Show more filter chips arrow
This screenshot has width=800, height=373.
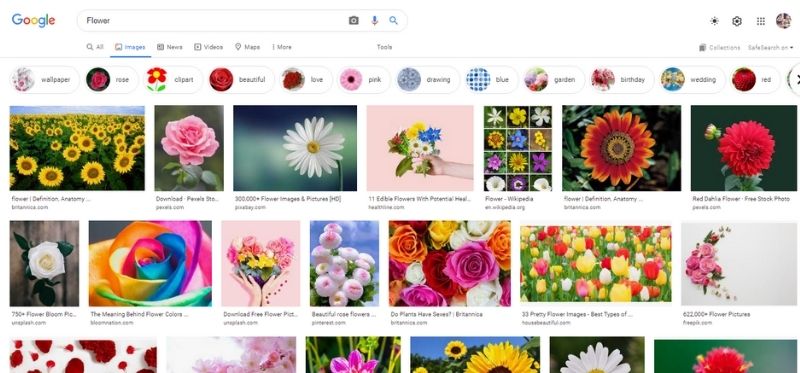click(x=796, y=80)
